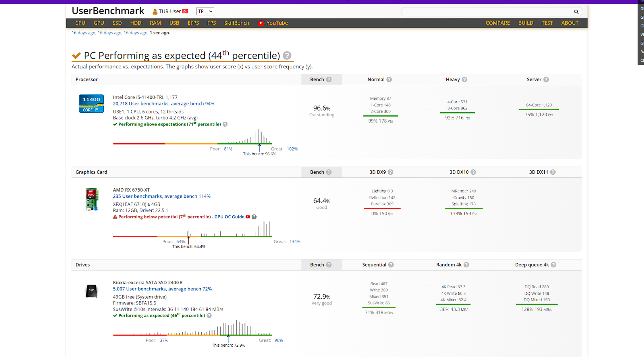Open the TEST menu item
This screenshot has width=644, height=357.
point(547,23)
